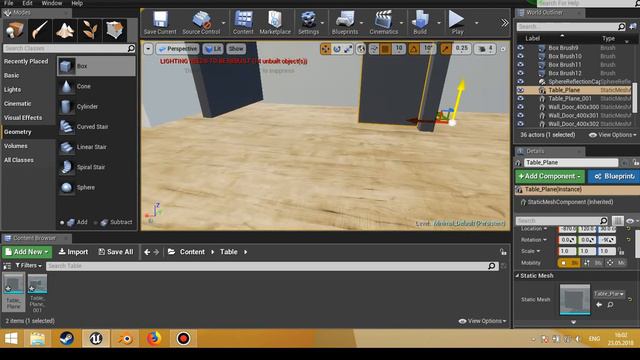Toggle world/local coordinate system globe icon
This screenshot has width=640, height=360.
[x=361, y=49]
